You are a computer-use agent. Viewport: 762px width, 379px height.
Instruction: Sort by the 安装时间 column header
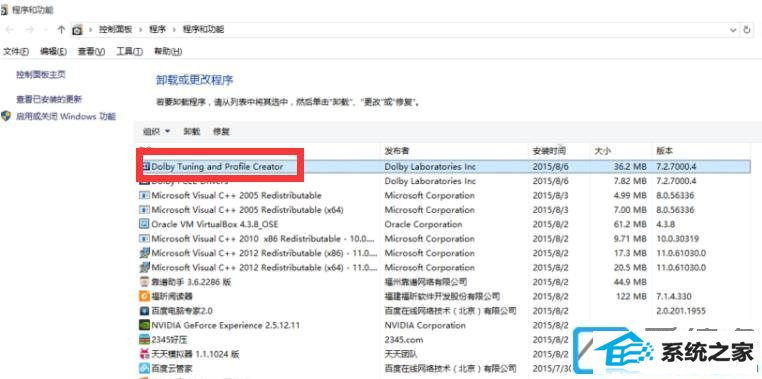point(549,151)
